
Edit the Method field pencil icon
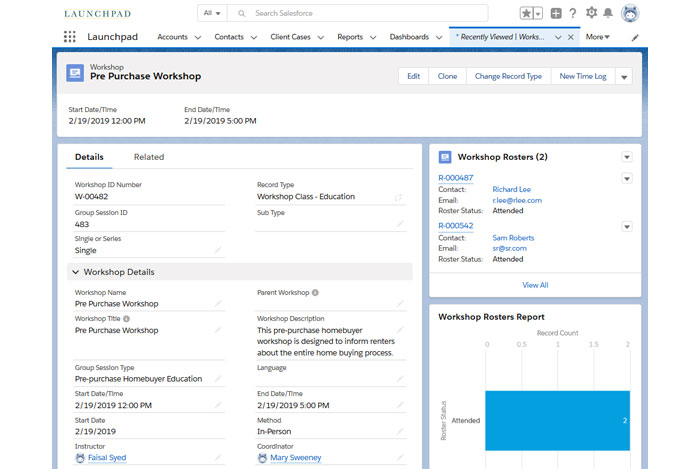(x=400, y=431)
